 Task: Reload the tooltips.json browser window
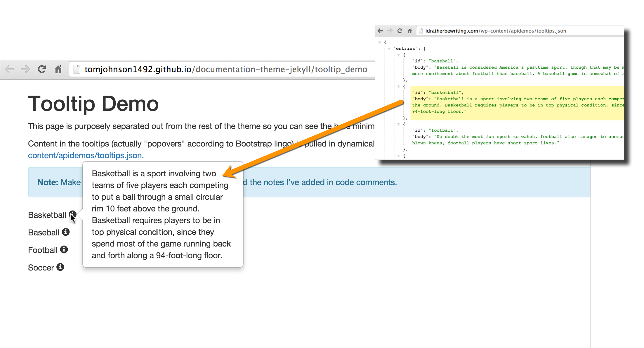tap(400, 31)
